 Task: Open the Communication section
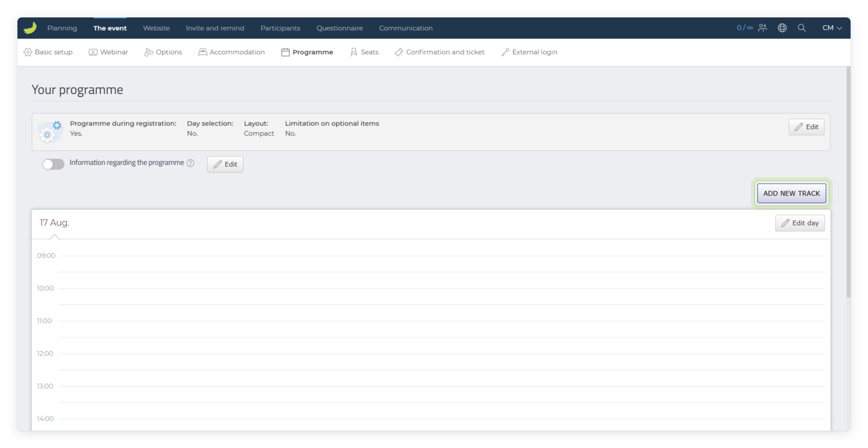(x=406, y=28)
